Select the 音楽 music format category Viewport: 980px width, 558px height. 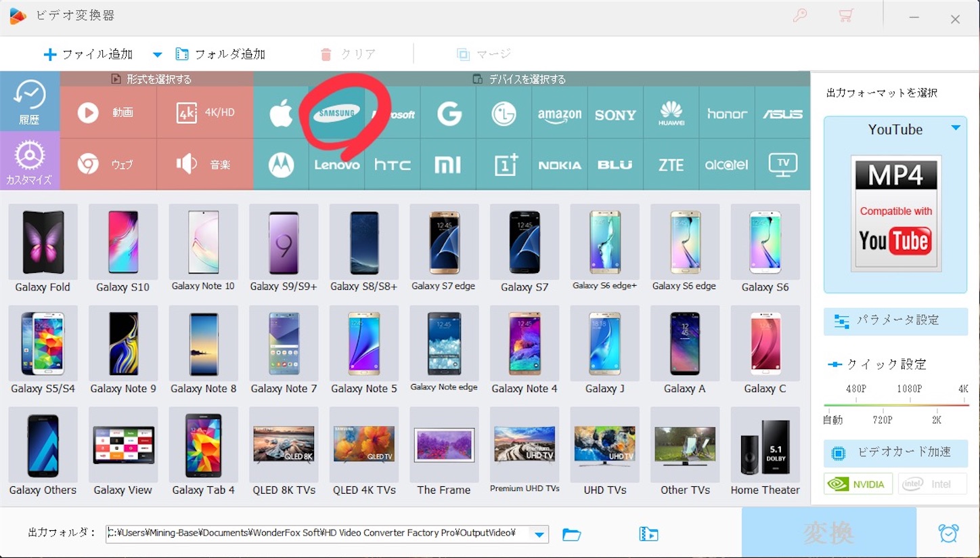tap(205, 165)
